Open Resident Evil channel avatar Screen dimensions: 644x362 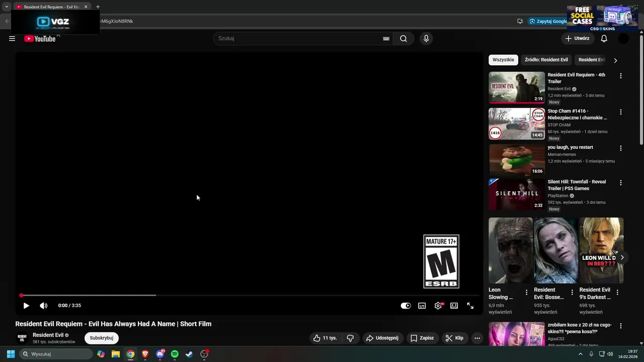(x=22, y=338)
